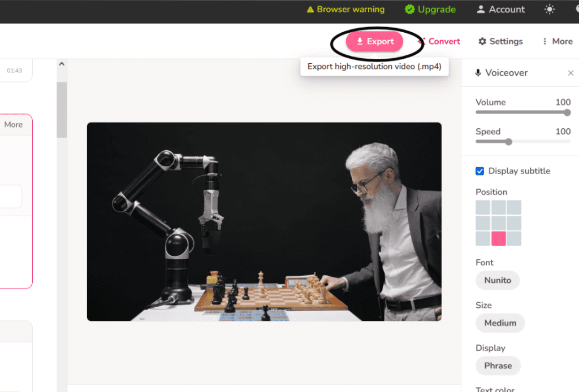This screenshot has height=392, width=579.
Task: Open Settings with the gear icon
Action: [500, 41]
